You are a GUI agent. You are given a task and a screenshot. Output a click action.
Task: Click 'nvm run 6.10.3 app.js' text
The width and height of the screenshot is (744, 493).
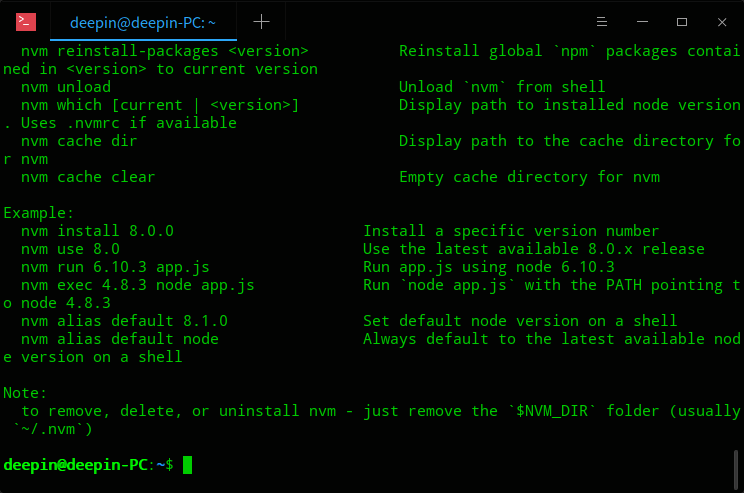pos(115,267)
